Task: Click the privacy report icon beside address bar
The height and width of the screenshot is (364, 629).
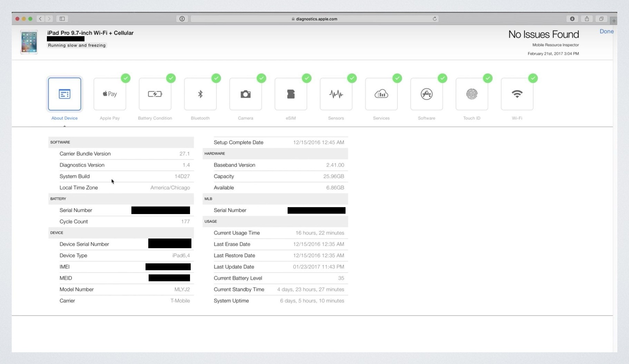Action: point(182,19)
